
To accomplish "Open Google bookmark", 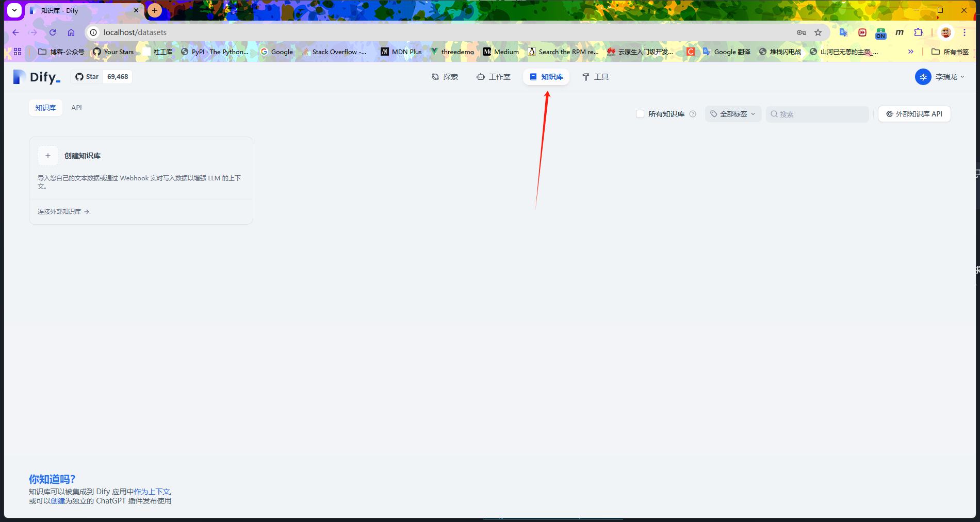I will 277,52.
